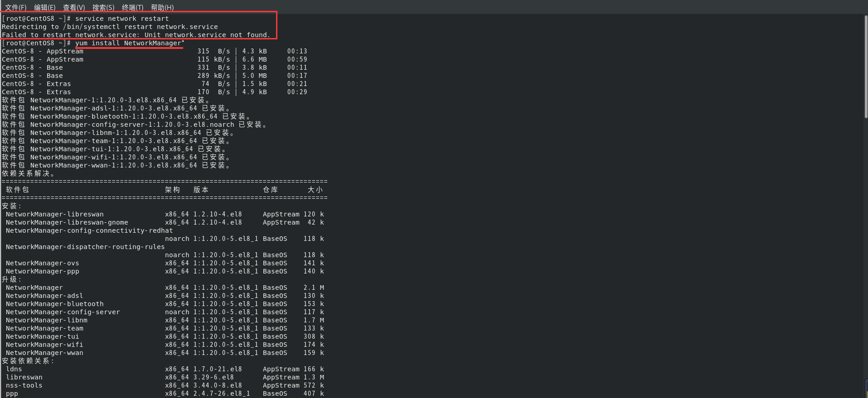Click 'Redirecting to /bin/systemctl restart network.service' line
The height and width of the screenshot is (398, 868).
coord(110,27)
